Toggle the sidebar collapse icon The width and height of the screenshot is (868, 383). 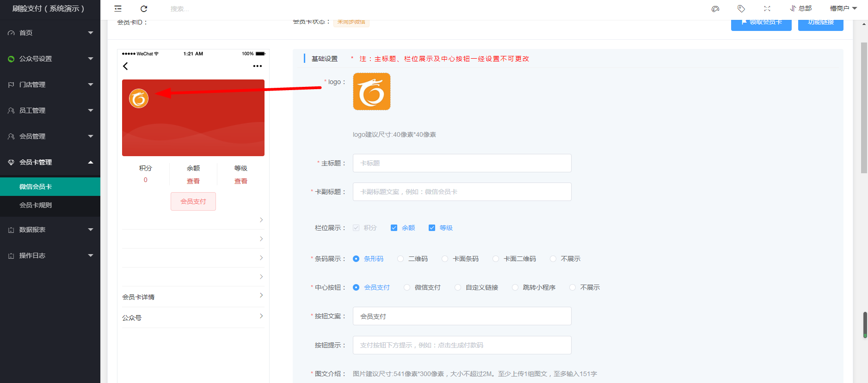(118, 8)
